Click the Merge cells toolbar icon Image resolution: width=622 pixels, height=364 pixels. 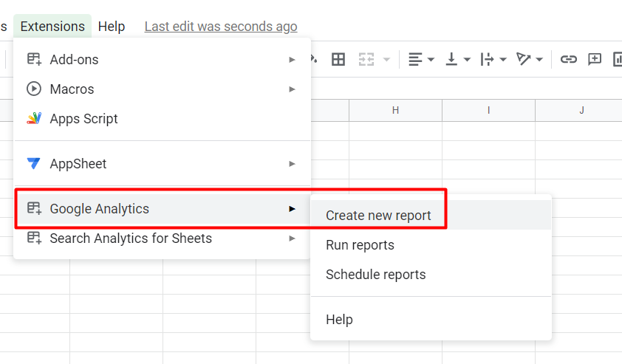pyautogui.click(x=366, y=60)
